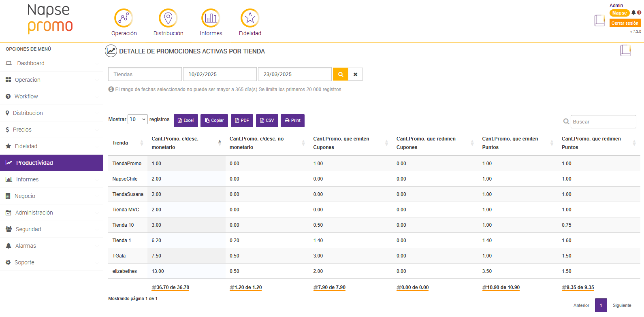644x317 pixels.
Task: Open the Informes chart icon in header
Action: click(211, 18)
